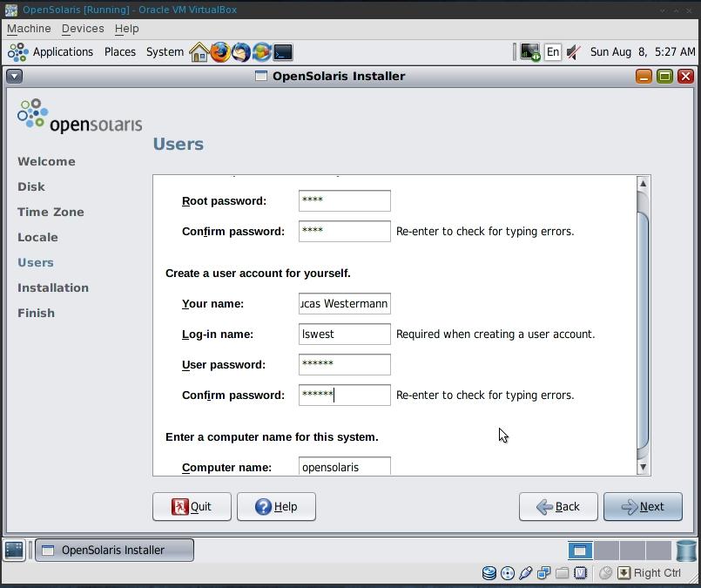Viewport: 701px width, 588px height.
Task: Click the VirtualBox hard disk status icon
Action: (x=489, y=573)
